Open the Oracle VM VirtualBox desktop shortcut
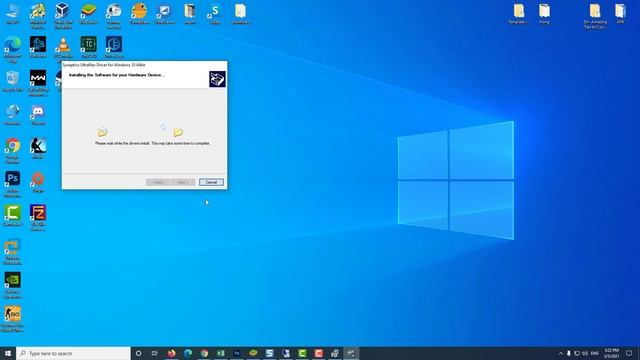This screenshot has width=640, height=360. (63, 15)
